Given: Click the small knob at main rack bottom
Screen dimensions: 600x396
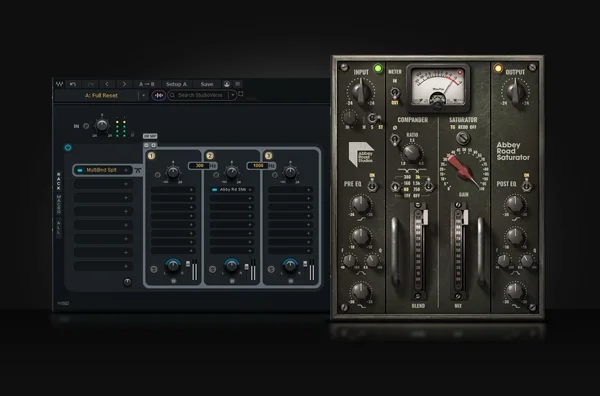Looking at the screenshot, I should pyautogui.click(x=127, y=282).
